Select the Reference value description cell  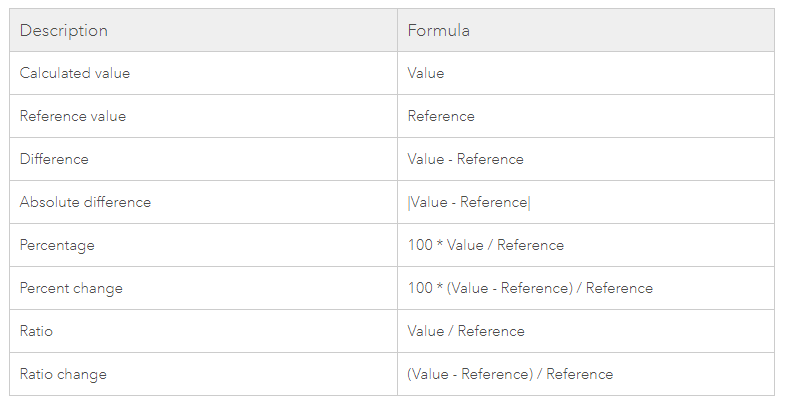tap(73, 117)
